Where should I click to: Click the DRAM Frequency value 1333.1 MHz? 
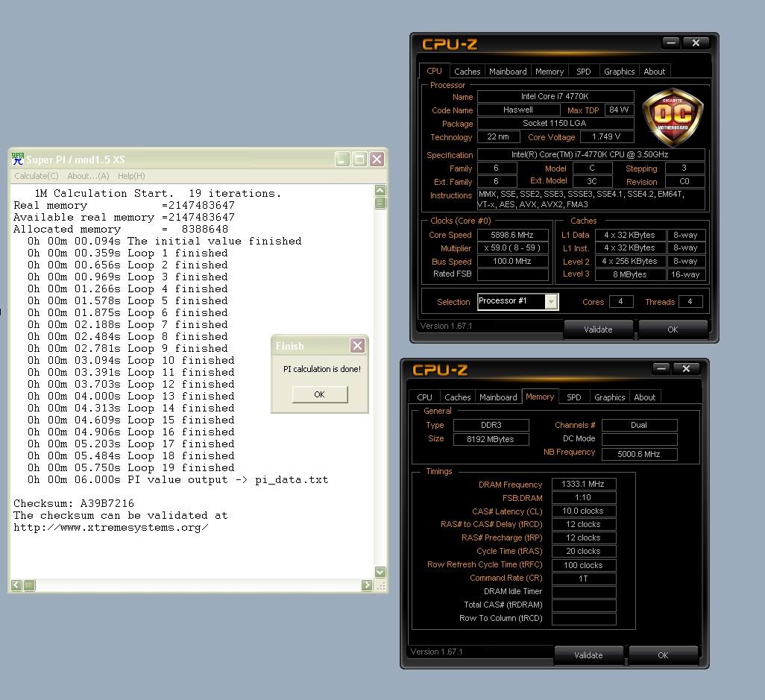584,484
